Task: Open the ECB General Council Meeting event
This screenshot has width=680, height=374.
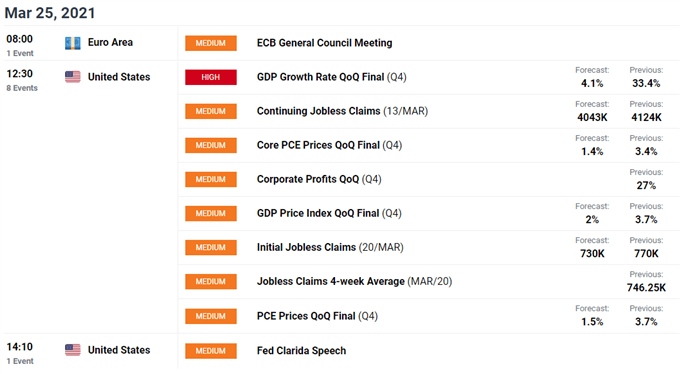Action: 324,43
